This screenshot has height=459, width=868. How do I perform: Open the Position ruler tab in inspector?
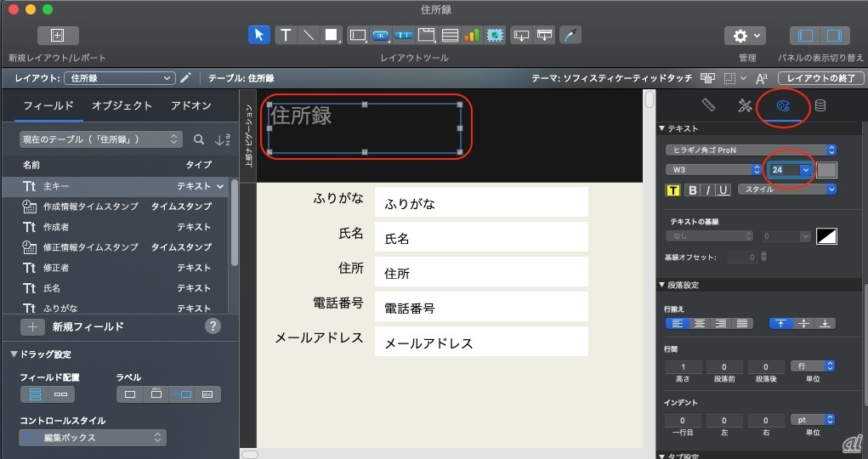click(x=708, y=105)
